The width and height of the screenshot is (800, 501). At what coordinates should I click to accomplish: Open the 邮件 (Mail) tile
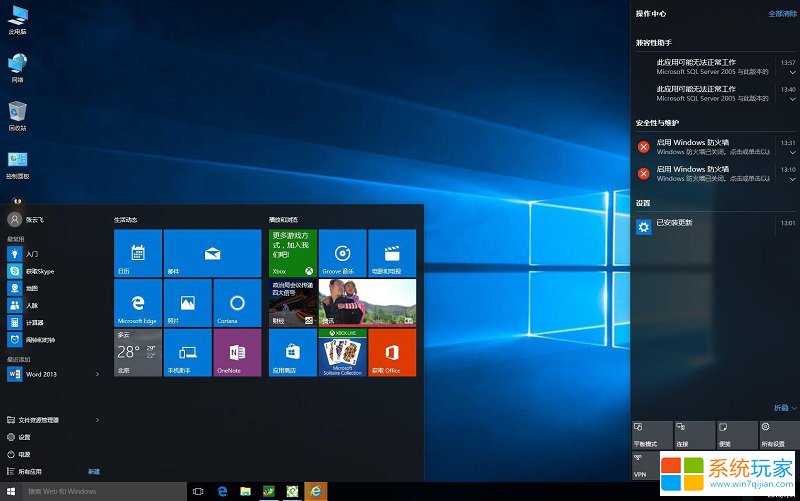[x=212, y=253]
